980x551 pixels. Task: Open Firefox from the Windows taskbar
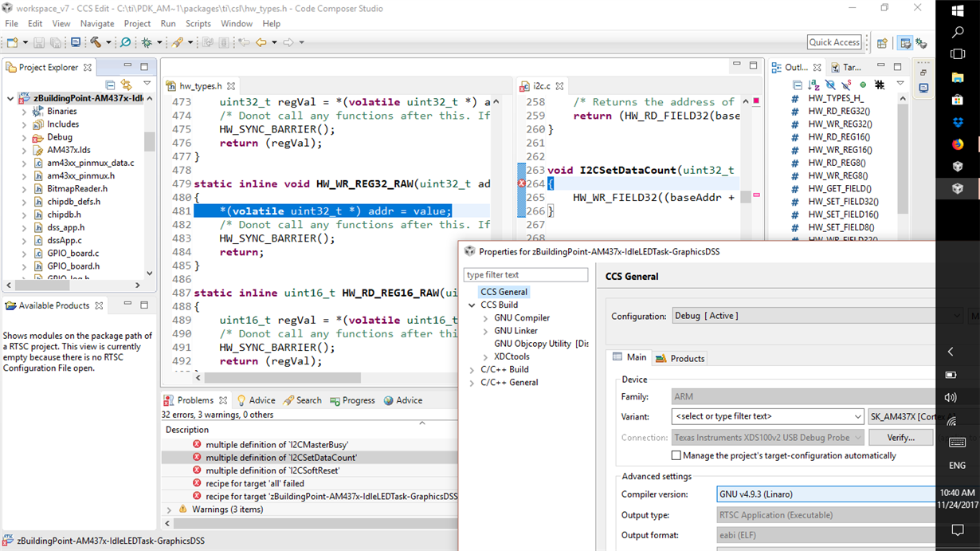958,144
